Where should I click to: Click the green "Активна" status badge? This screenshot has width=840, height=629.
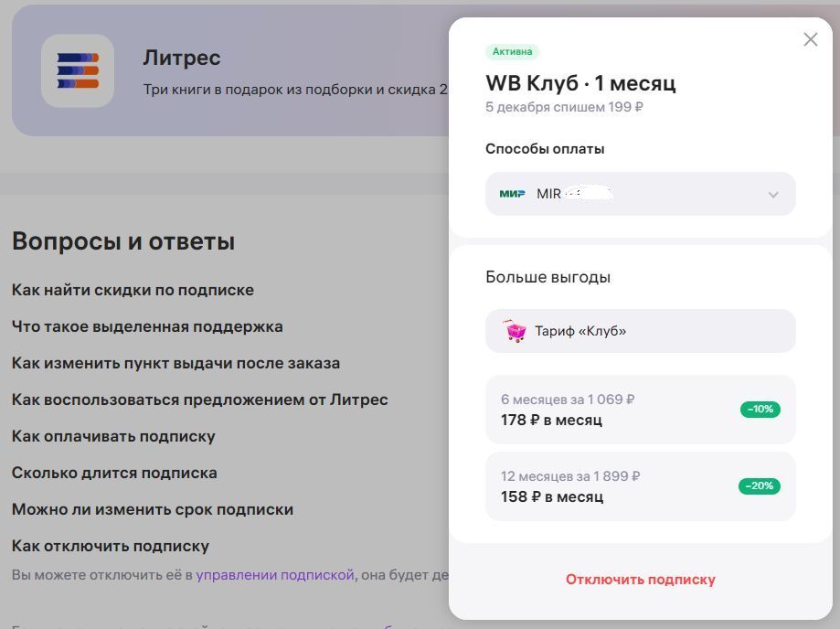pos(512,52)
